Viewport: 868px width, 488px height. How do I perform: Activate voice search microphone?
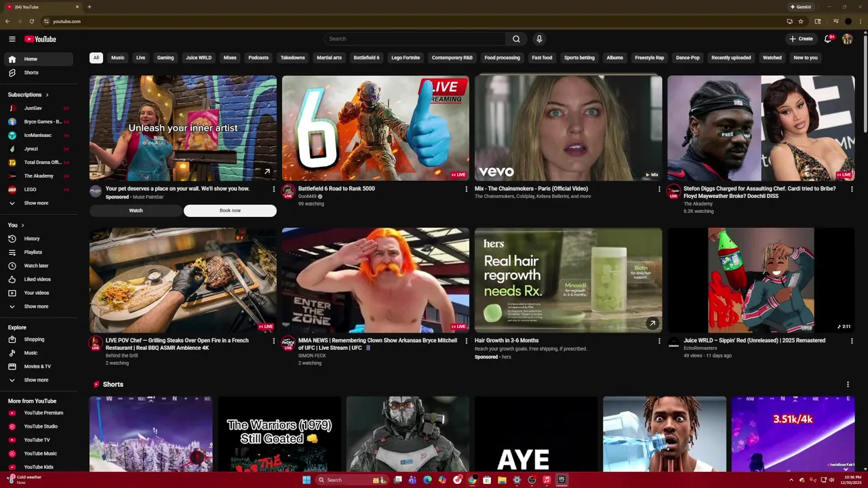[539, 39]
